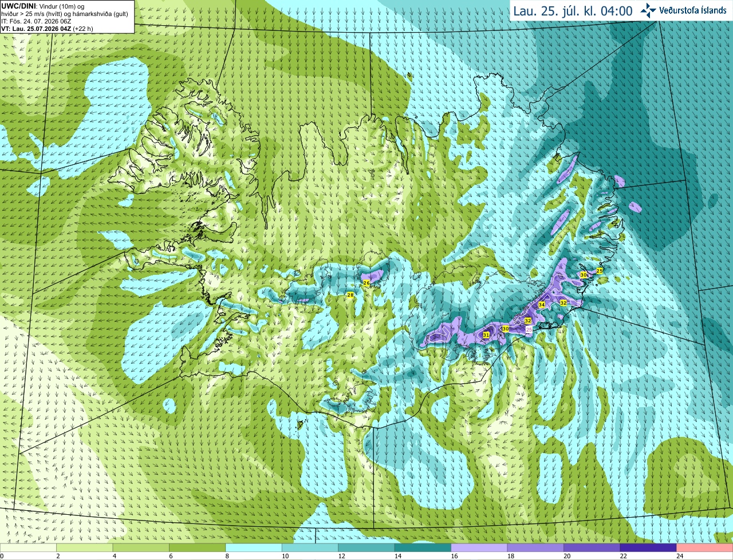Click the UWC/DINI model title text

18,6
